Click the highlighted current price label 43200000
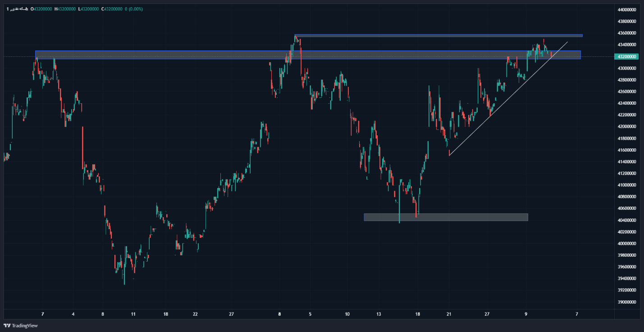Viewport: 644px width, 332px height. coord(626,57)
